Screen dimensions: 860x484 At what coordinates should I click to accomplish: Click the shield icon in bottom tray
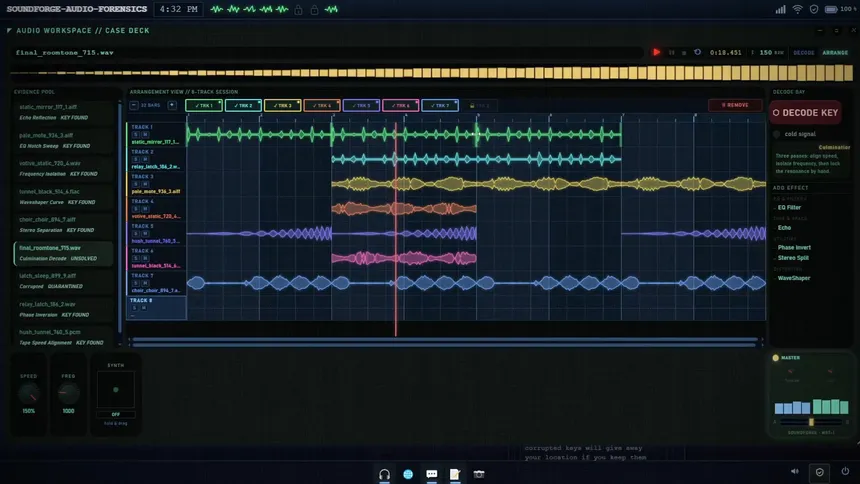pyautogui.click(x=819, y=472)
